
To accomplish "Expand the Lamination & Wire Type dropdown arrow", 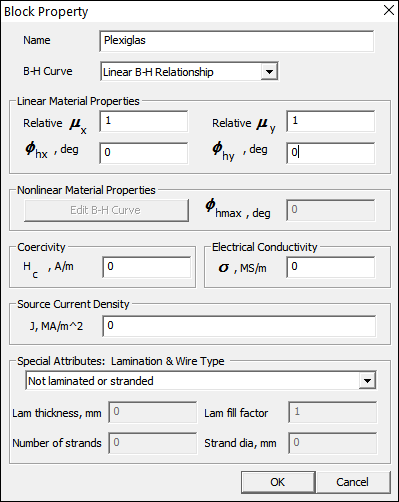I will [x=367, y=381].
